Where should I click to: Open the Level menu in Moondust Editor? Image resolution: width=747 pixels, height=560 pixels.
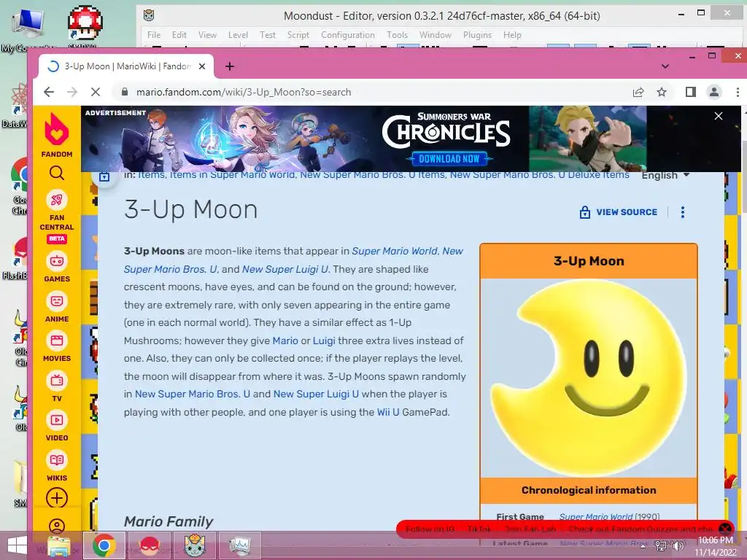pos(238,35)
